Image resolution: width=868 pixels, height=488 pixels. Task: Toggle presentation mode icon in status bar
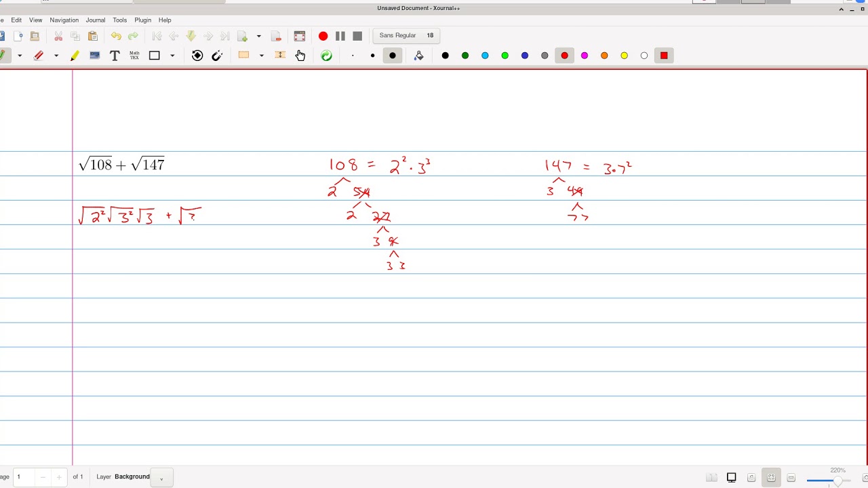732,478
